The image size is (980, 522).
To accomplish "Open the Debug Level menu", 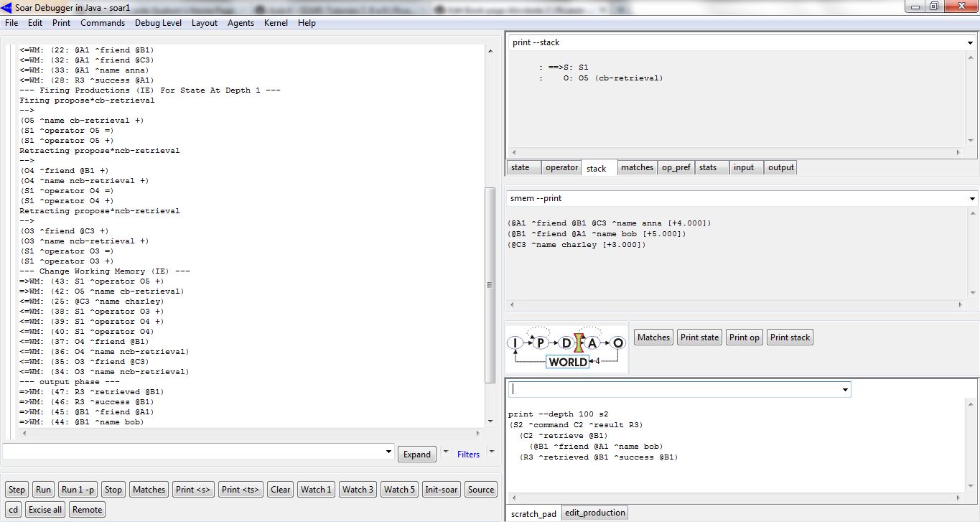I will (158, 23).
